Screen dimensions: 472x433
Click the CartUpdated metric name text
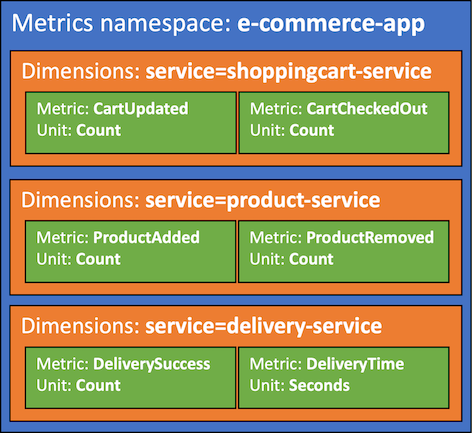(x=141, y=109)
